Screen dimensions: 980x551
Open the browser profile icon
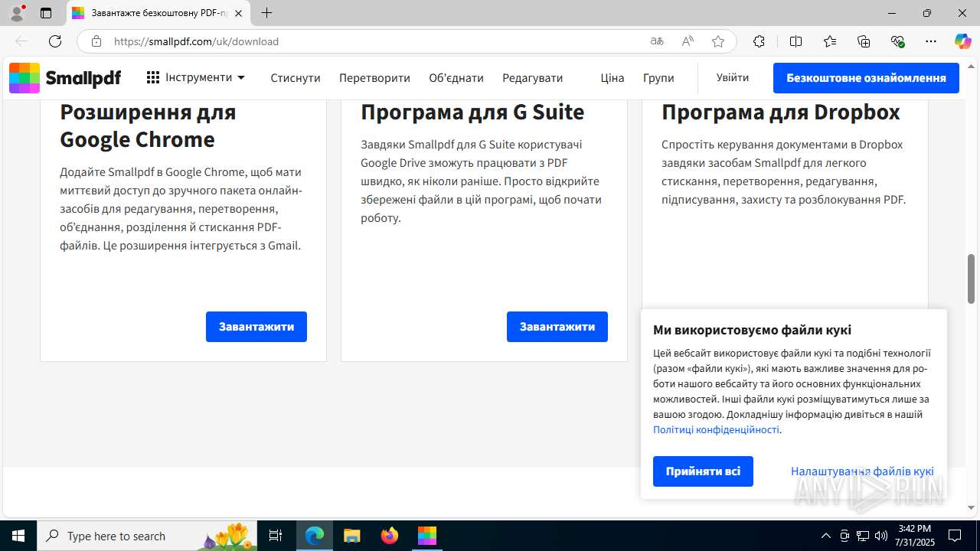17,13
